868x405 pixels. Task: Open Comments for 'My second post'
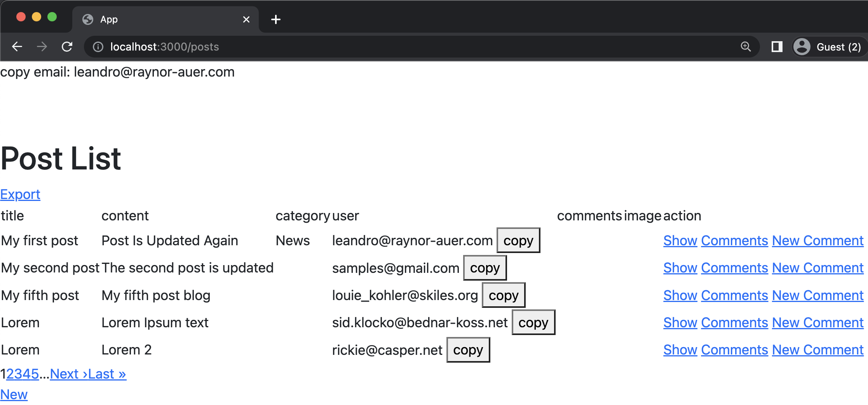(734, 268)
